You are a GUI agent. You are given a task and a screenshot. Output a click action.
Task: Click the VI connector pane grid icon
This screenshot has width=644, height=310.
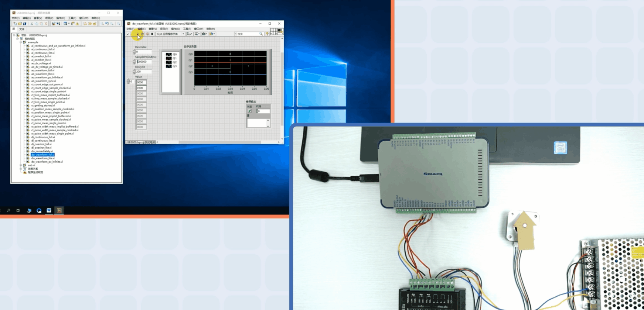[273, 32]
